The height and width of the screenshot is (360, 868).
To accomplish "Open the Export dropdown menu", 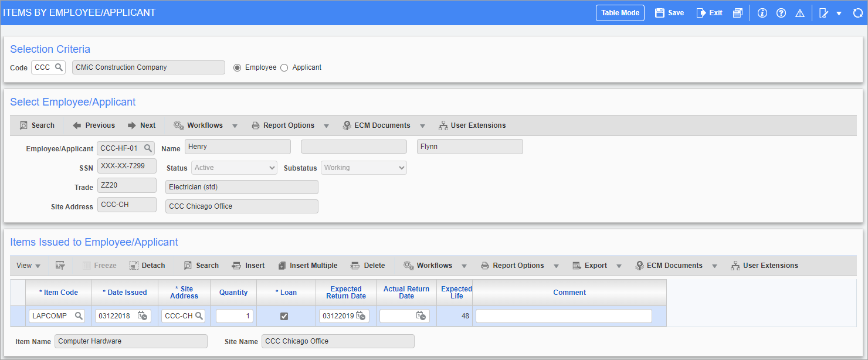I will tap(619, 265).
